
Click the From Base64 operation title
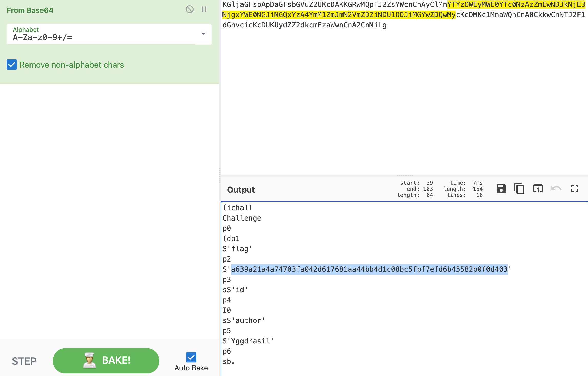(x=30, y=10)
